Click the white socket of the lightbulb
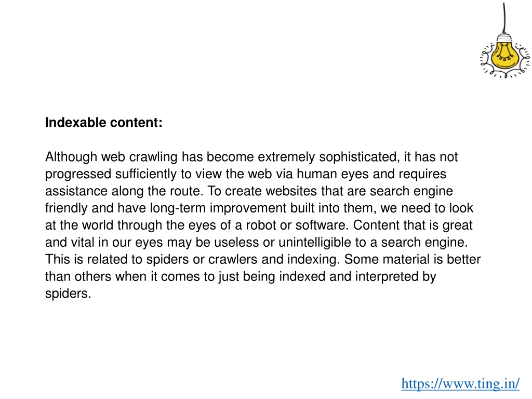Screen dimensions: 532x399 click(x=504, y=37)
